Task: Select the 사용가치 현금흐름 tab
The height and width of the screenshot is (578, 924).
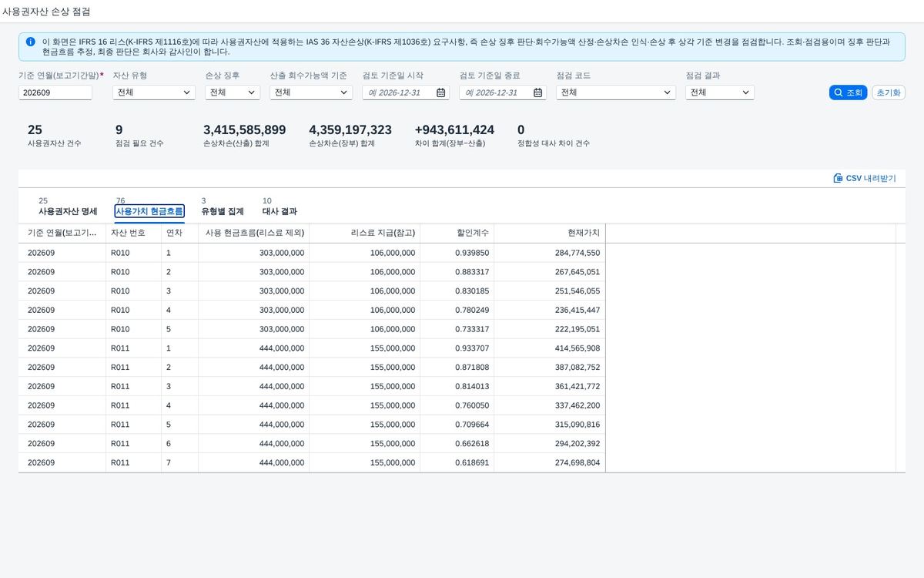Action: point(149,211)
